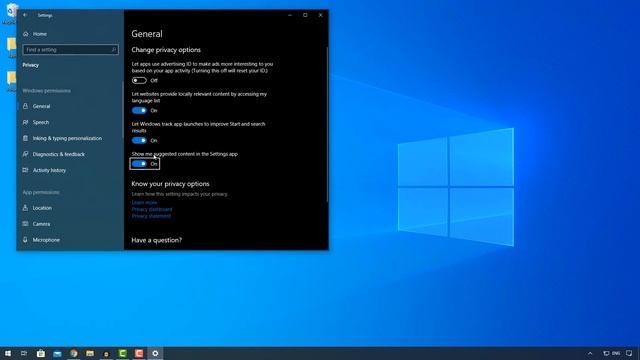
Task: Open Task View on the taskbar
Action: point(24,353)
